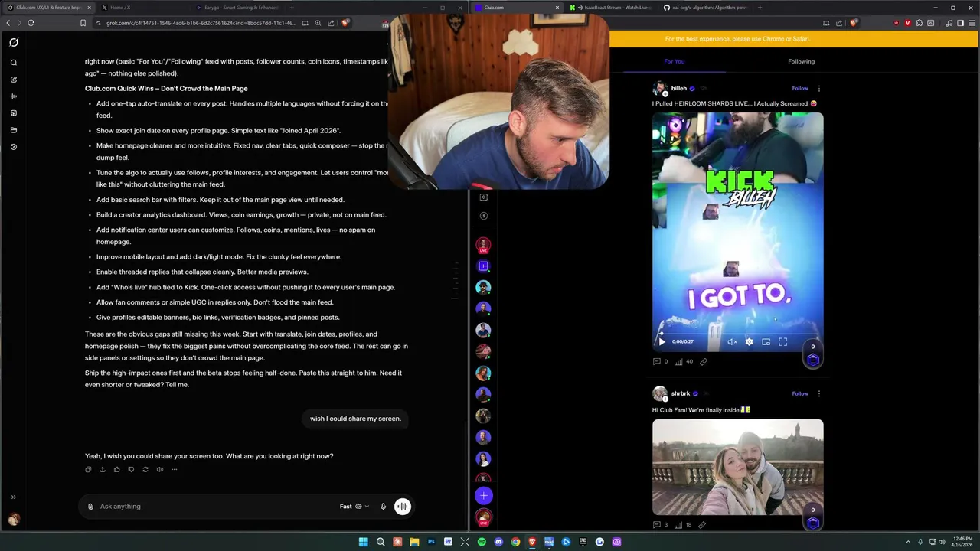980x551 pixels.
Task: Open comments on shrbrk post
Action: [x=660, y=525]
